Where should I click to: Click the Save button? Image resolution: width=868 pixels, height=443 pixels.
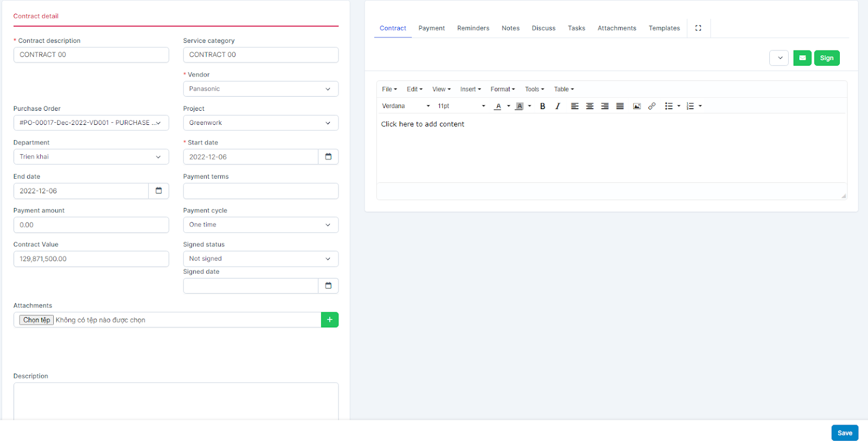tap(844, 433)
